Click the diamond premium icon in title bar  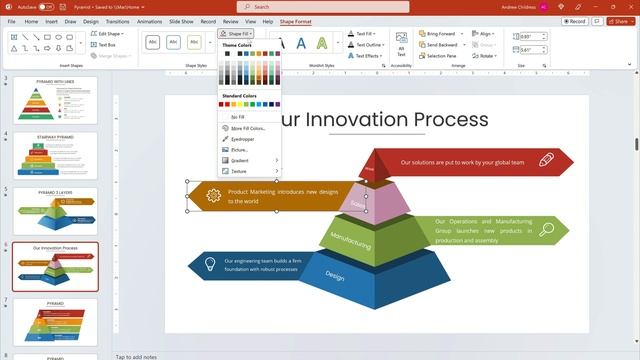click(561, 7)
